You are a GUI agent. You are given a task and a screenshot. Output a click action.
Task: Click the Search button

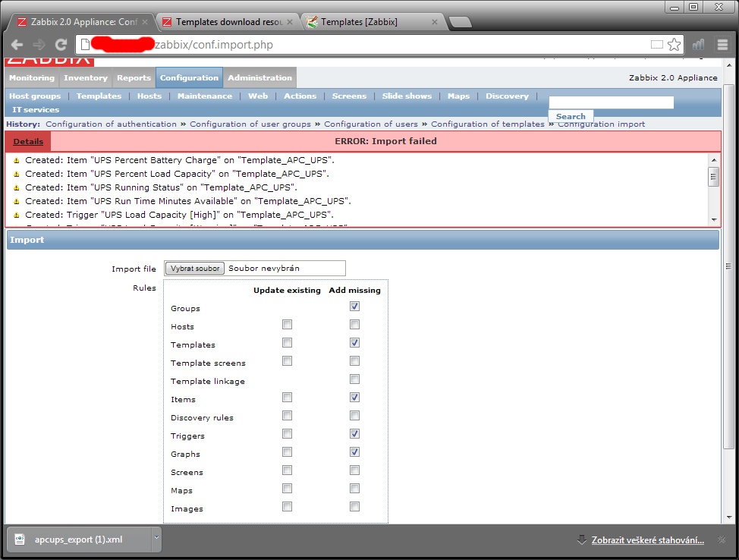pos(571,116)
